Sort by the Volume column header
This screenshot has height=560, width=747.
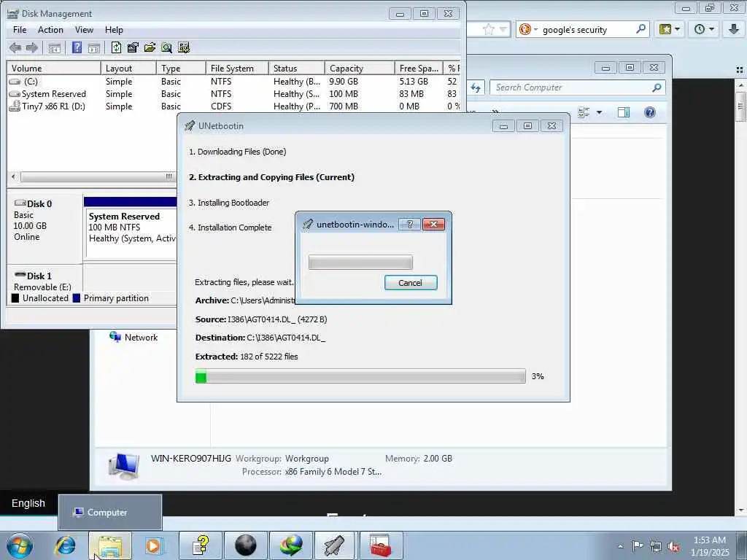coord(53,68)
